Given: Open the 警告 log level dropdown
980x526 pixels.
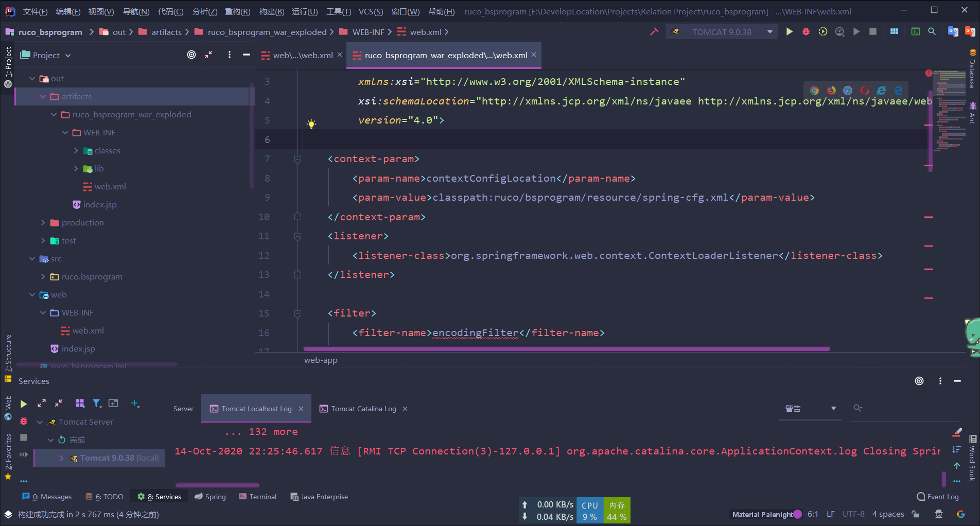Looking at the screenshot, I should pos(811,409).
